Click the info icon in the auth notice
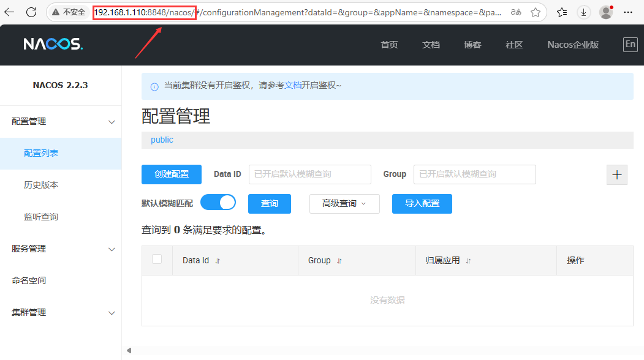 (154, 86)
